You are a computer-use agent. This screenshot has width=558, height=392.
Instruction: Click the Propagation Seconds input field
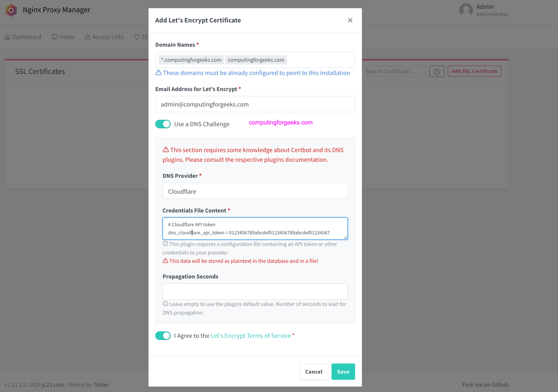pos(255,292)
